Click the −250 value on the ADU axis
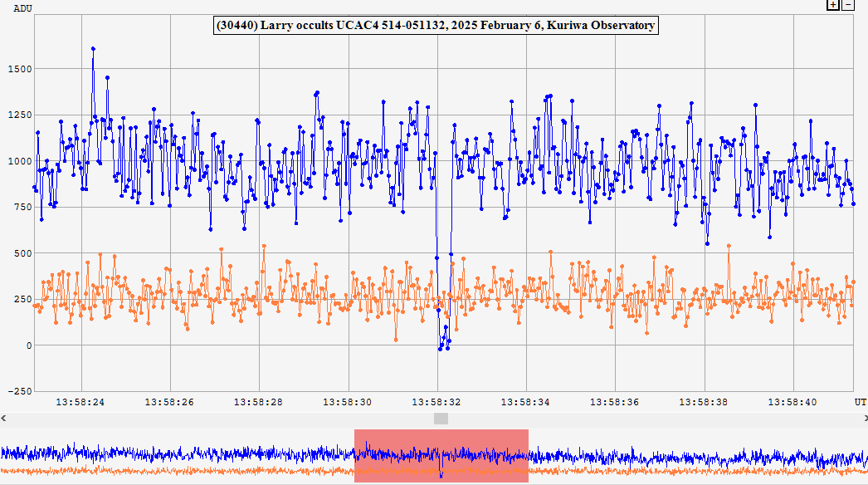This screenshot has width=868, height=485. coord(20,391)
